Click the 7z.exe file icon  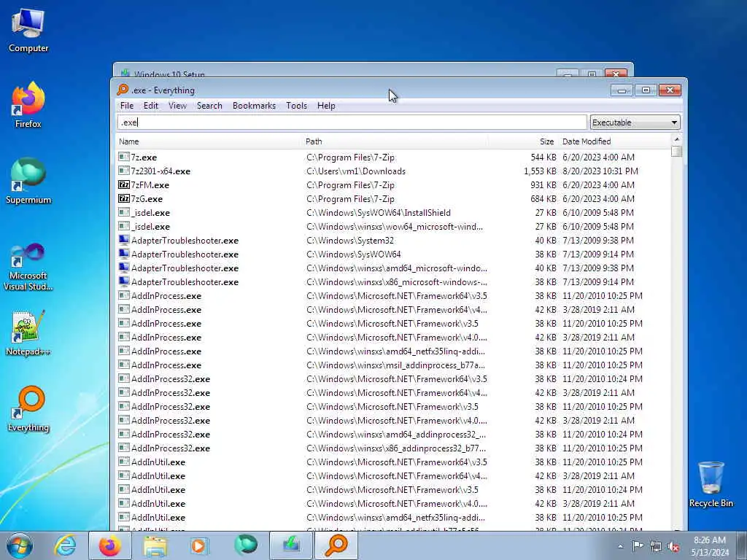point(124,157)
